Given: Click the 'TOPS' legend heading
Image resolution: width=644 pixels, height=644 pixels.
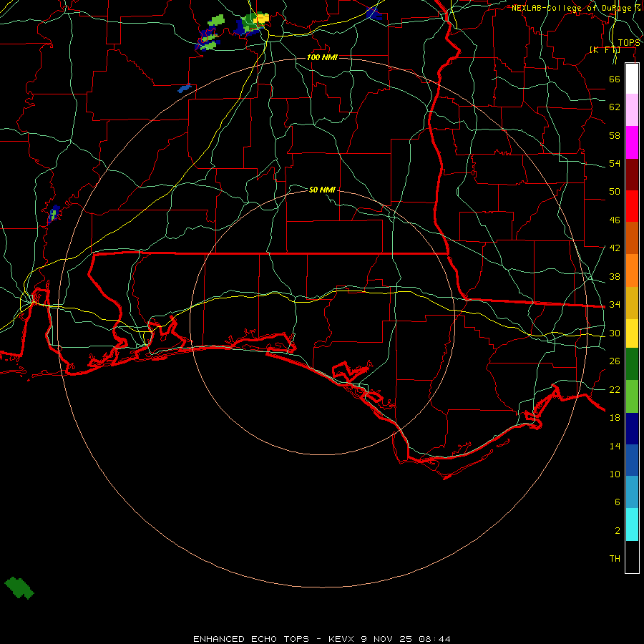Looking at the screenshot, I should 629,43.
